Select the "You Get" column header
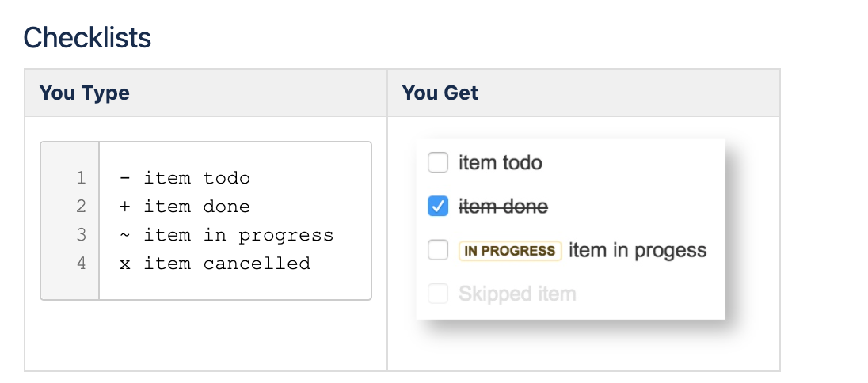This screenshot has height=383, width=868. click(x=440, y=93)
